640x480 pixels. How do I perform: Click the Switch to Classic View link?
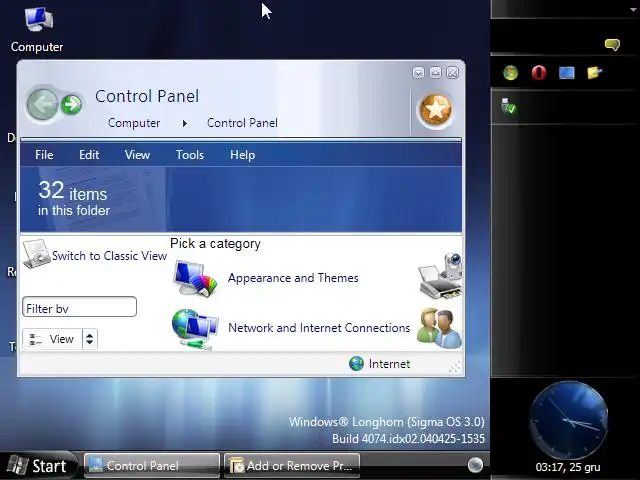click(x=109, y=256)
